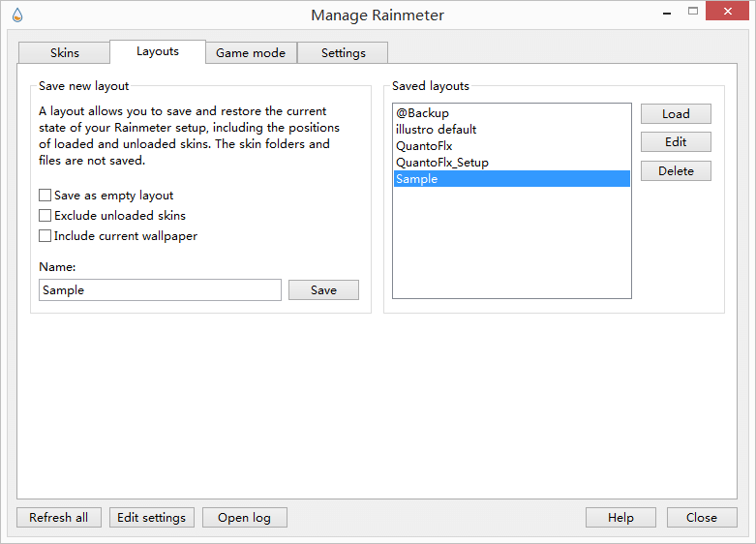756x544 pixels.
Task: Minimize the Manage Rainmeter window
Action: point(667,12)
